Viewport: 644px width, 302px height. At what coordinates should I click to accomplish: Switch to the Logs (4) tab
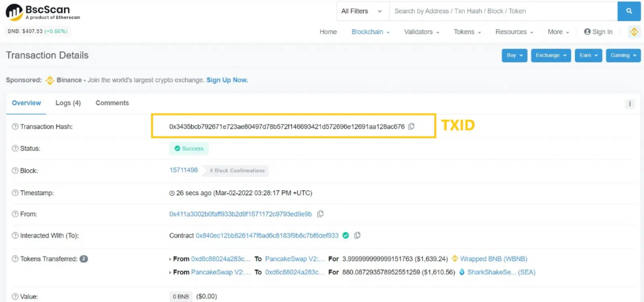point(68,103)
